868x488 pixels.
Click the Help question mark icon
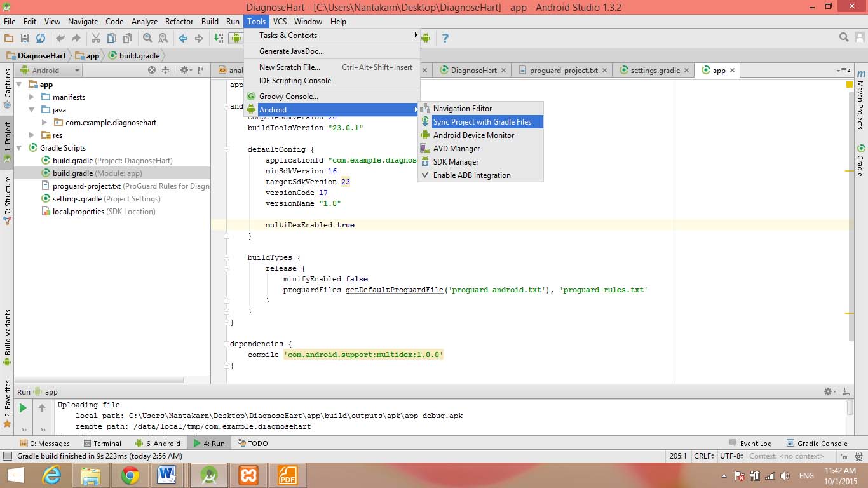click(445, 38)
